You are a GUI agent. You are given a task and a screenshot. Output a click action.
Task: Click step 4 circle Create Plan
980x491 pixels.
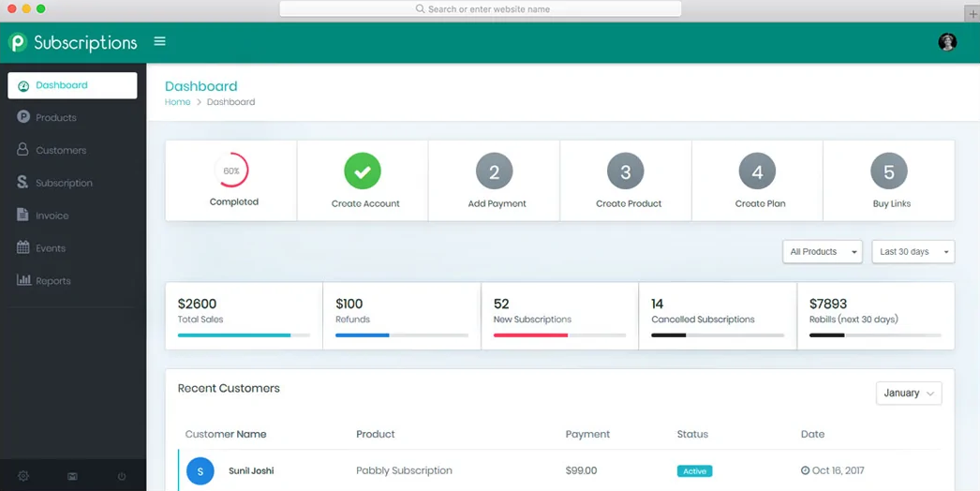[758, 171]
